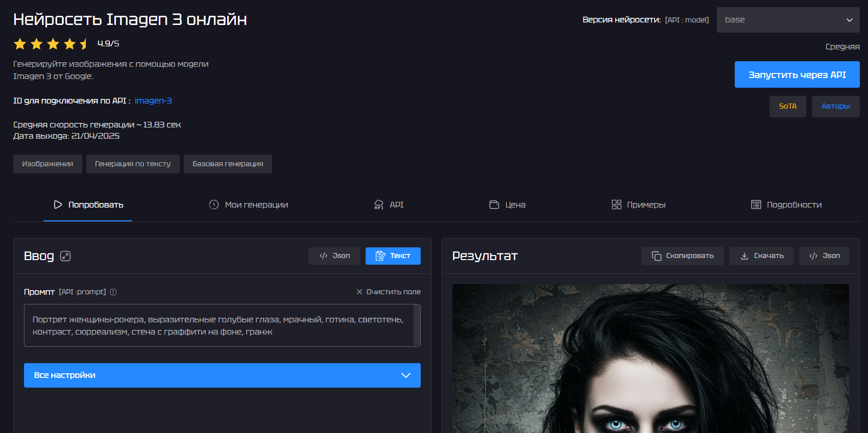The image size is (868, 433).
Task: Click the prompt text input field
Action: point(219,325)
